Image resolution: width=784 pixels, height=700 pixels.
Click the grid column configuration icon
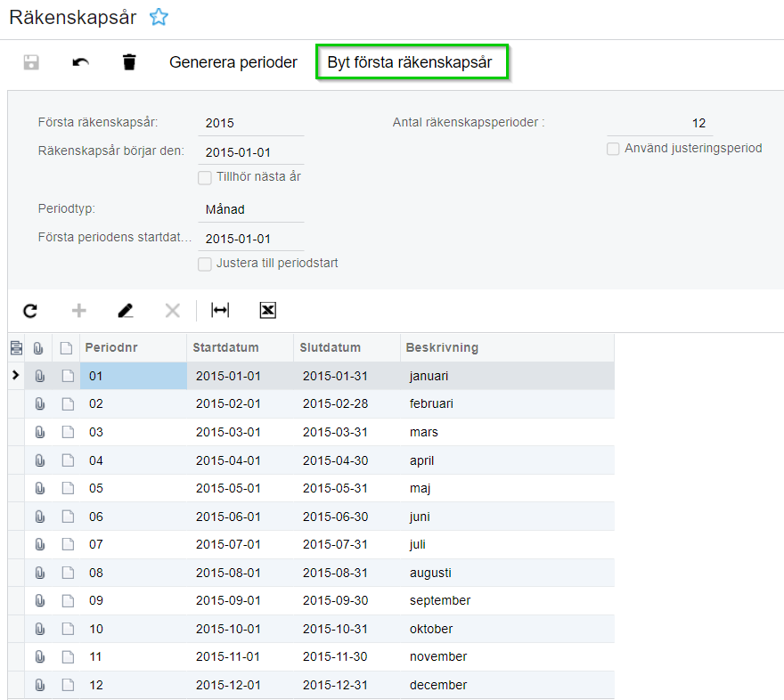[x=17, y=347]
